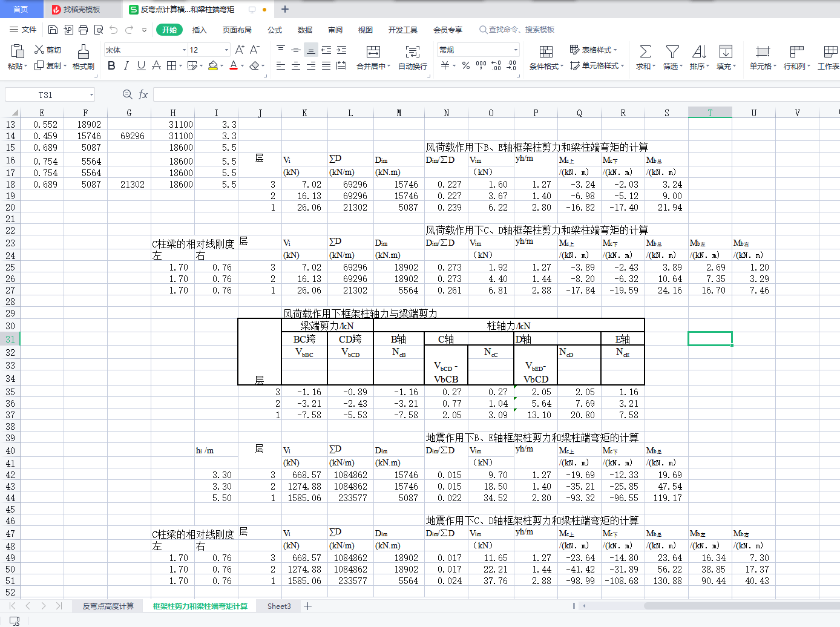Toggle underline formatting

tap(141, 65)
